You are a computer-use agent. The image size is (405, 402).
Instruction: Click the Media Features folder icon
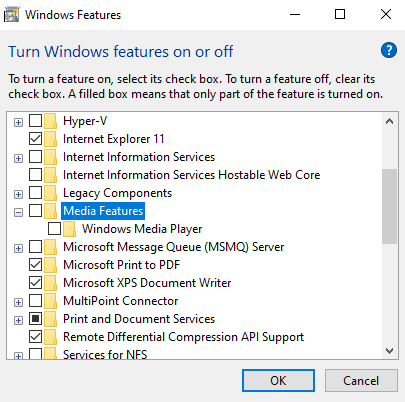pos(50,211)
